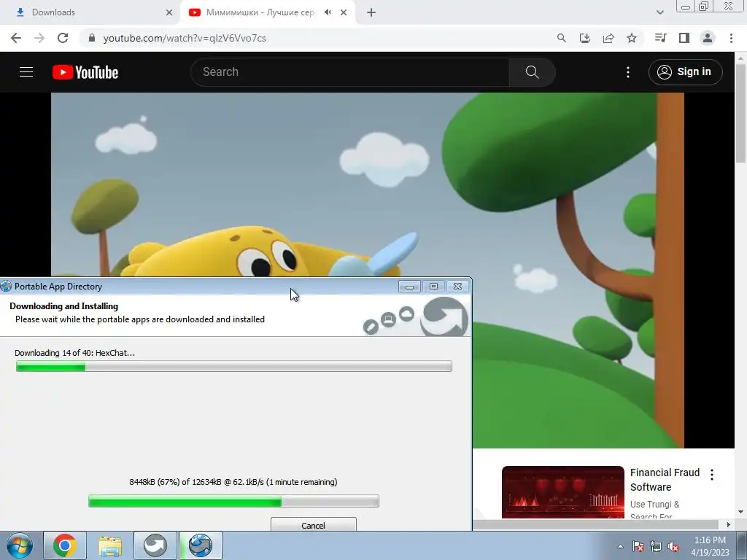
Task: Open a new Chrome tab
Action: pyautogui.click(x=371, y=12)
